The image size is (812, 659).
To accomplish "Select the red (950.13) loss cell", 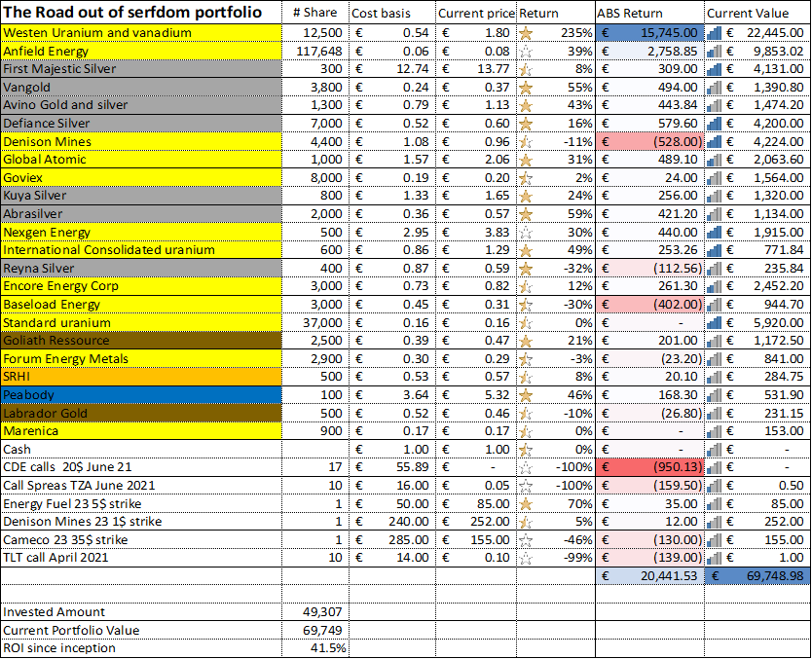I will tap(649, 467).
